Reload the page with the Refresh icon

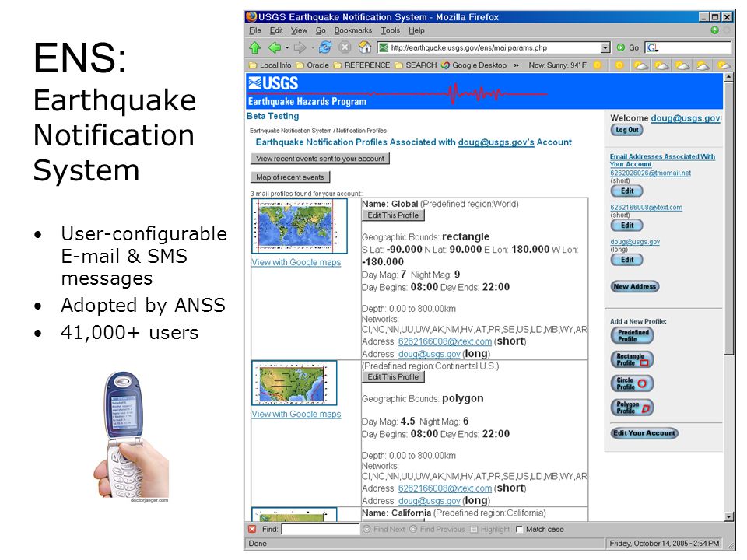(x=325, y=47)
